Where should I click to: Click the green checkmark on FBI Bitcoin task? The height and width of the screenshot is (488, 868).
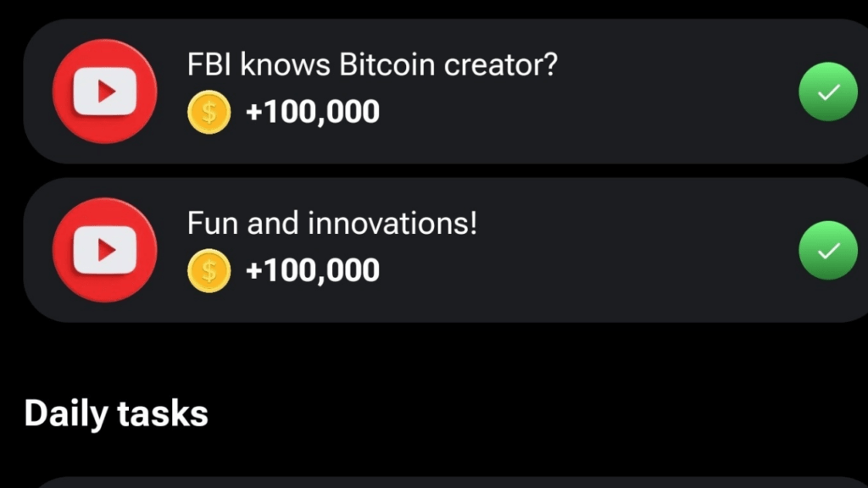pyautogui.click(x=828, y=91)
